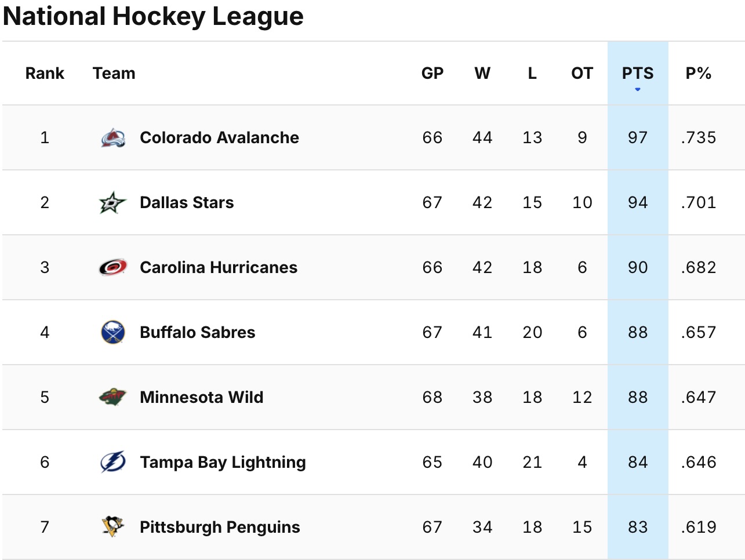Click the Colorado Avalanche team logo
Viewport: 745px width, 560px height.
[x=112, y=138]
